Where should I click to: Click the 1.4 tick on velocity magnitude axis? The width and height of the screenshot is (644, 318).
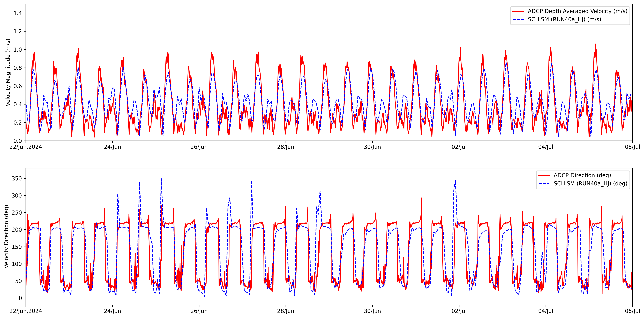coord(18,13)
